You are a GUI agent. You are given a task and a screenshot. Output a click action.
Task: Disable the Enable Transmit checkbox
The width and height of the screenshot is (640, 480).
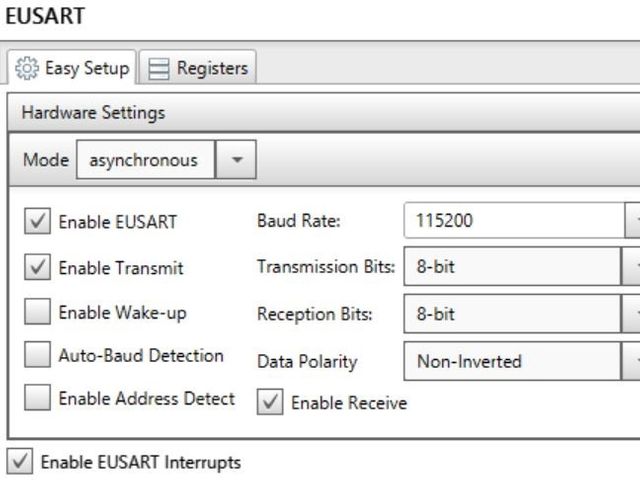coord(37,268)
